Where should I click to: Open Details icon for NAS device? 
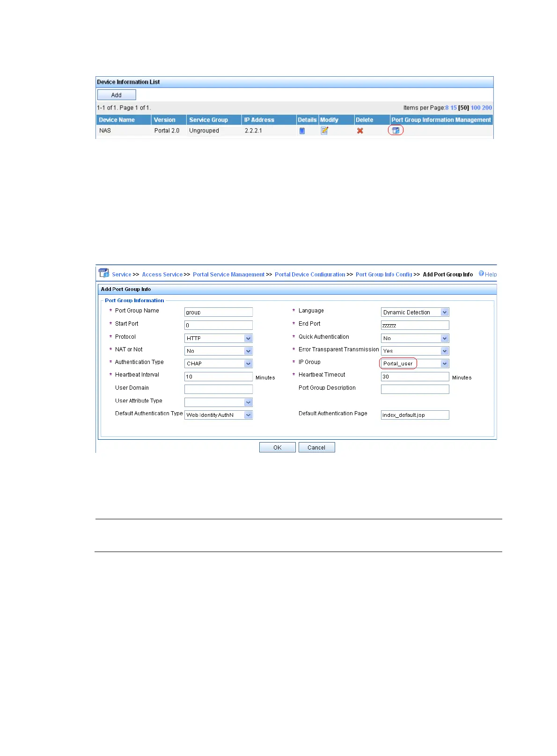click(302, 131)
